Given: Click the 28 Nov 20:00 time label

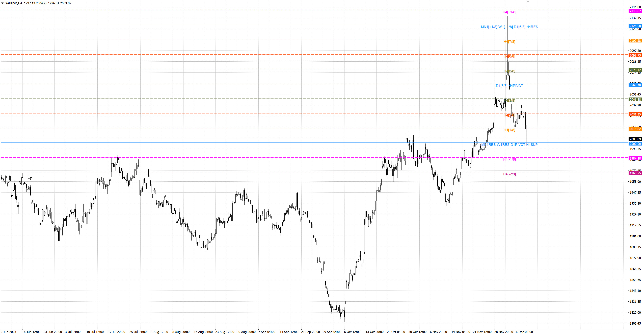Looking at the screenshot, I should (x=503, y=332).
